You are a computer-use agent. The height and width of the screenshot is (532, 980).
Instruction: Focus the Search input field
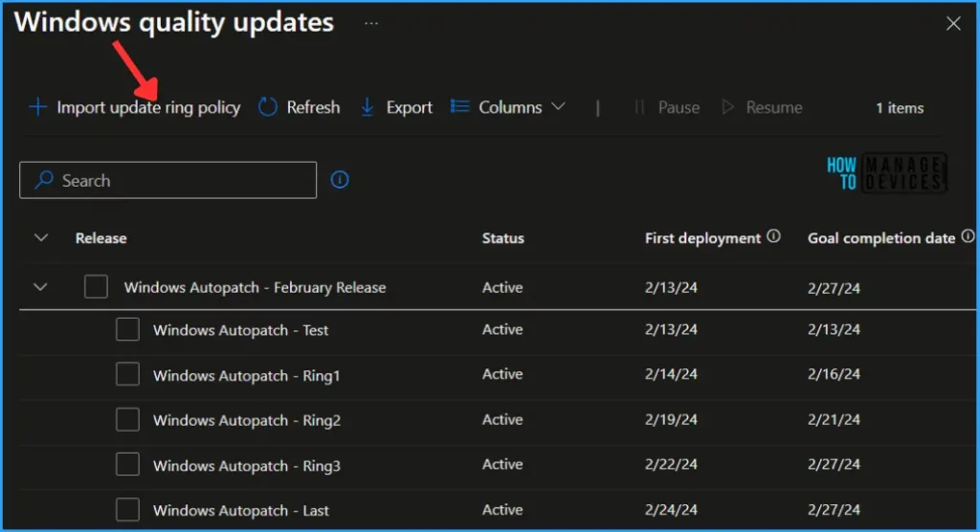click(x=167, y=180)
